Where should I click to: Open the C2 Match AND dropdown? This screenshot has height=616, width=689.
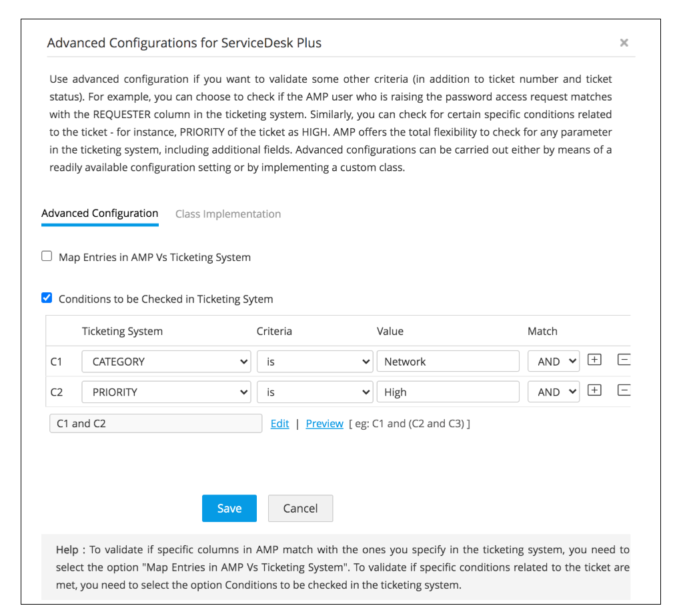[554, 392]
